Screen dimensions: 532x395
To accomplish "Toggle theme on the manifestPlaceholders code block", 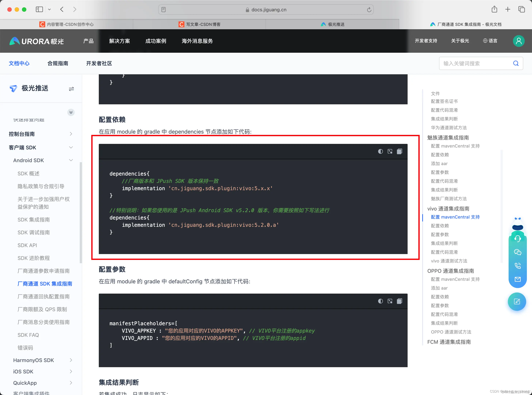I will click(x=380, y=301).
